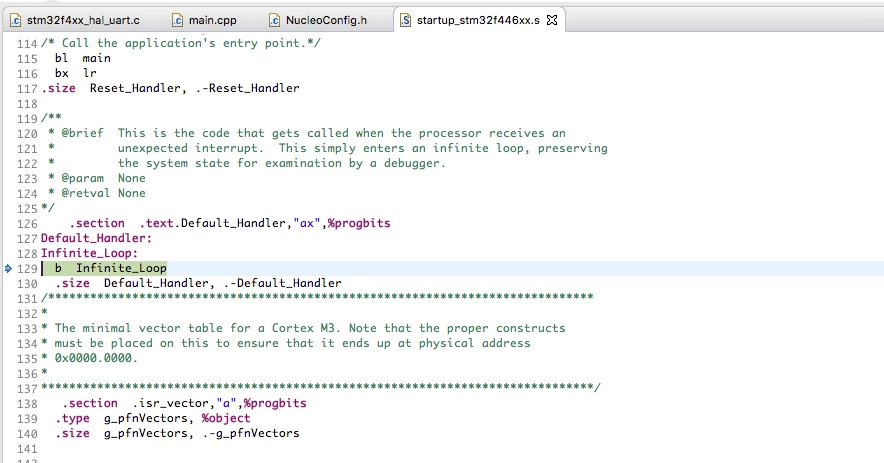Click line number 138 in the gutter
The height and width of the screenshot is (463, 884).
tap(27, 404)
